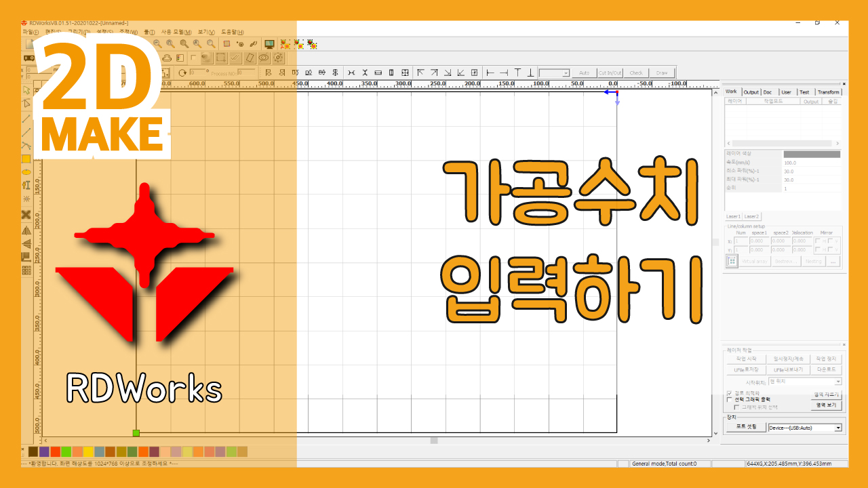Click the 작업 시작 button
The height and width of the screenshot is (488, 868).
(746, 359)
